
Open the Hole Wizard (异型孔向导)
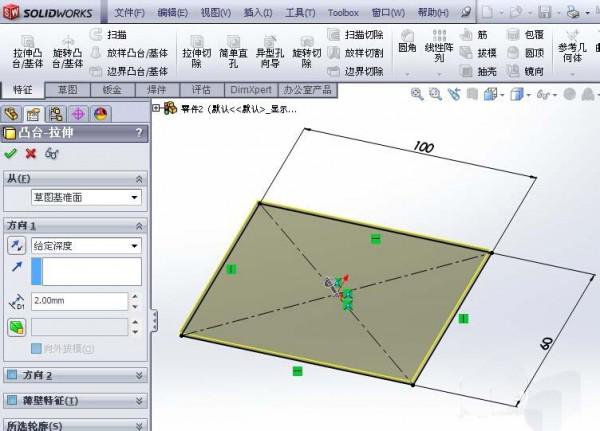click(270, 52)
